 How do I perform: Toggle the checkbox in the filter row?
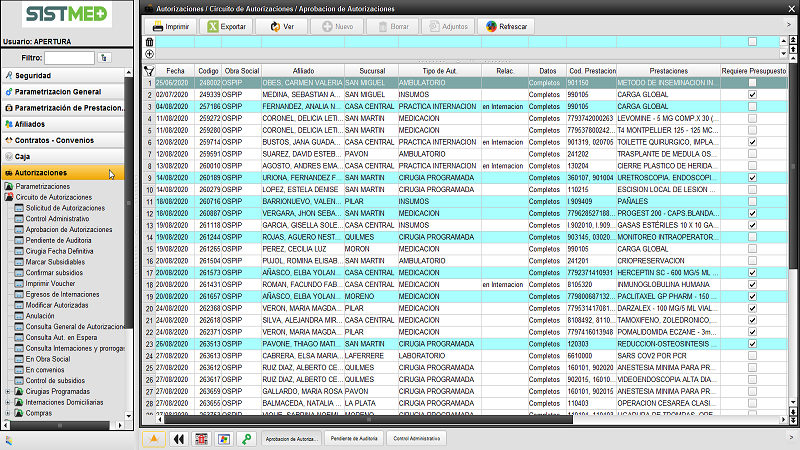[x=752, y=42]
